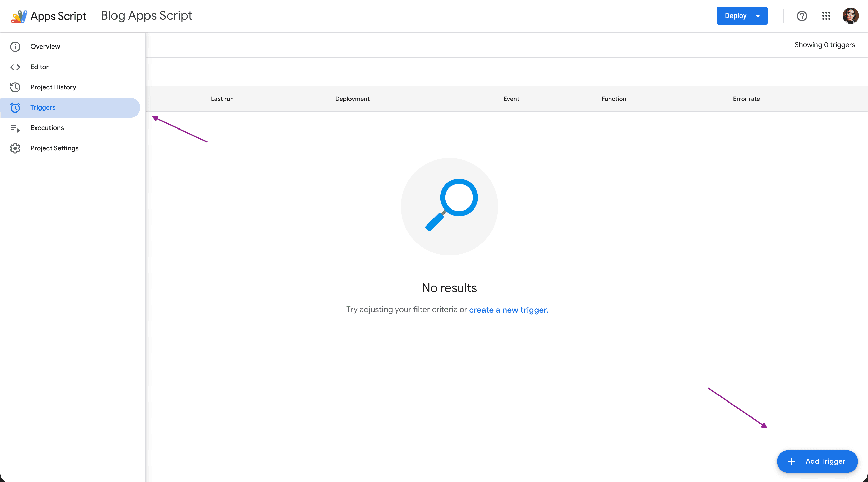Click the Last run column header

point(222,99)
